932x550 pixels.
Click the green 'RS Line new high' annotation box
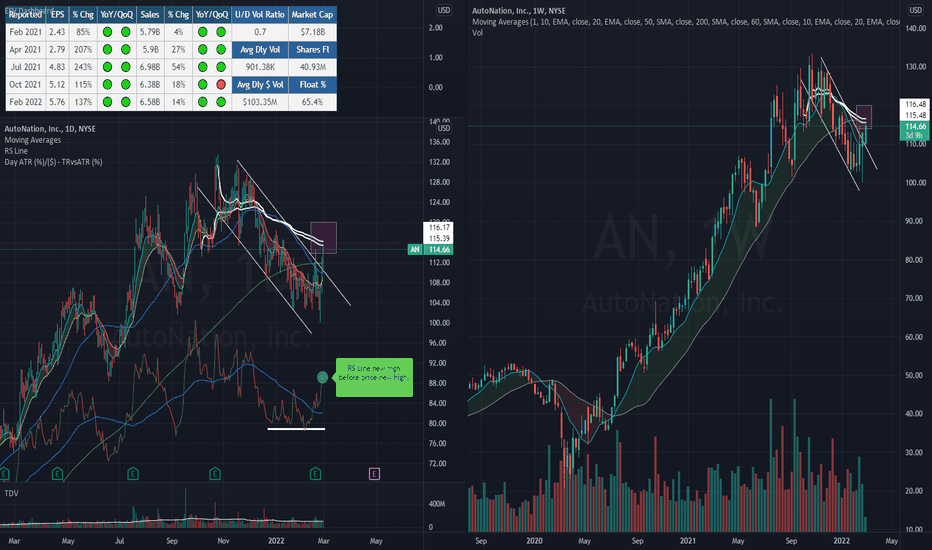(x=374, y=377)
